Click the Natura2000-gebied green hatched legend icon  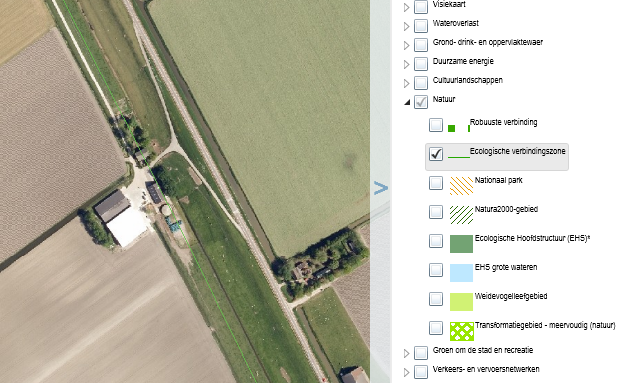(x=461, y=215)
